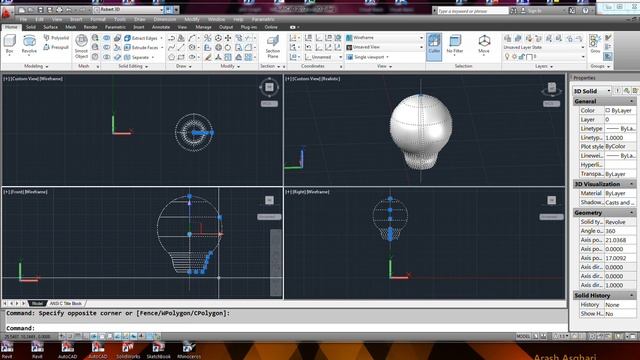
Task: Open the Home ribbon tab
Action: (x=11, y=27)
